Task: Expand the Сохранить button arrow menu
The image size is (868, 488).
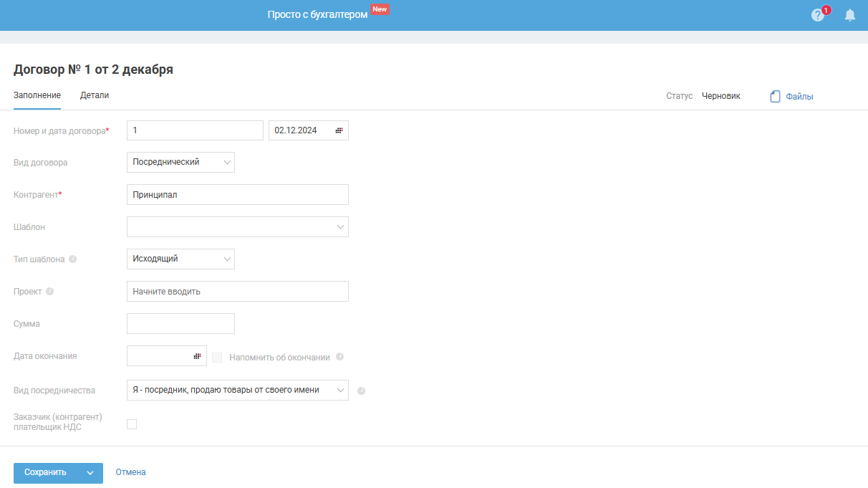Action: point(90,473)
